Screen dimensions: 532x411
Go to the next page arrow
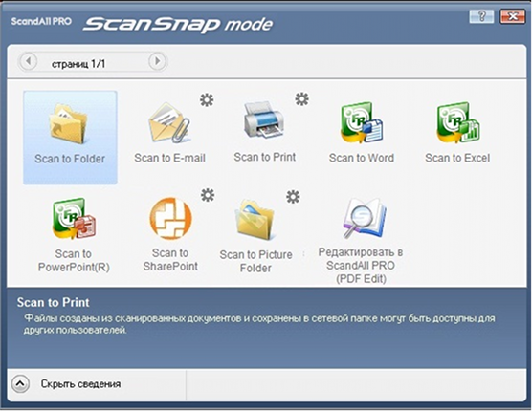[157, 62]
